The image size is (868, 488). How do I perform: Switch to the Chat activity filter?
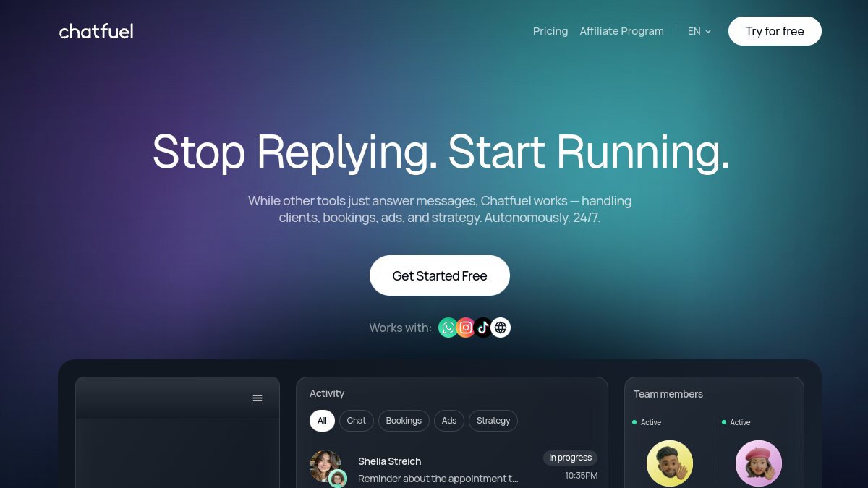(x=357, y=421)
